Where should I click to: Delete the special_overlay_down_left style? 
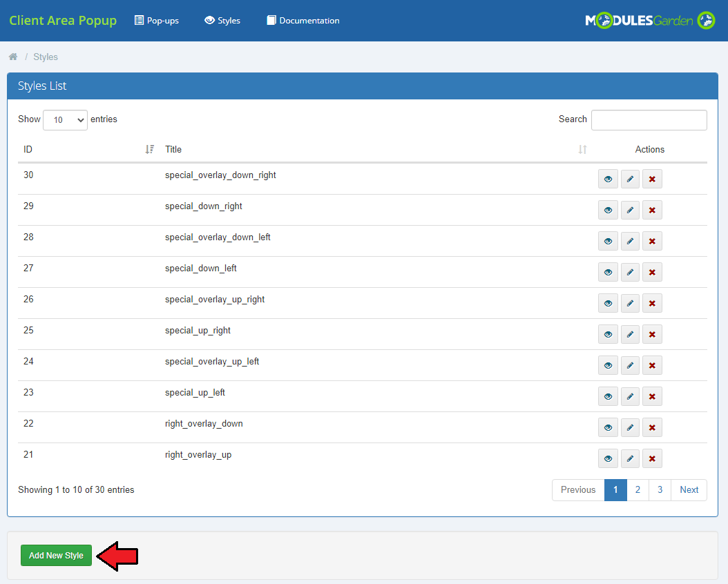pyautogui.click(x=652, y=241)
